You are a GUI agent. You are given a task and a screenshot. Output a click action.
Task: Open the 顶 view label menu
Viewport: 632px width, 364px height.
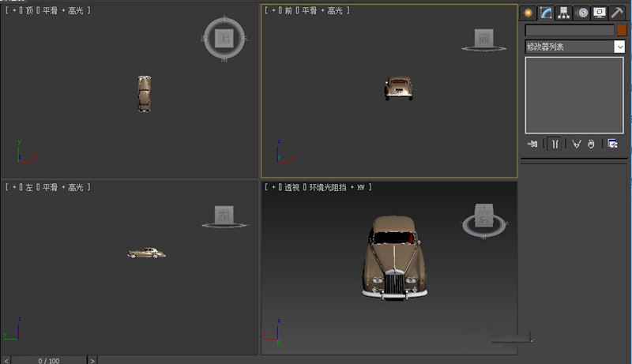(29, 10)
